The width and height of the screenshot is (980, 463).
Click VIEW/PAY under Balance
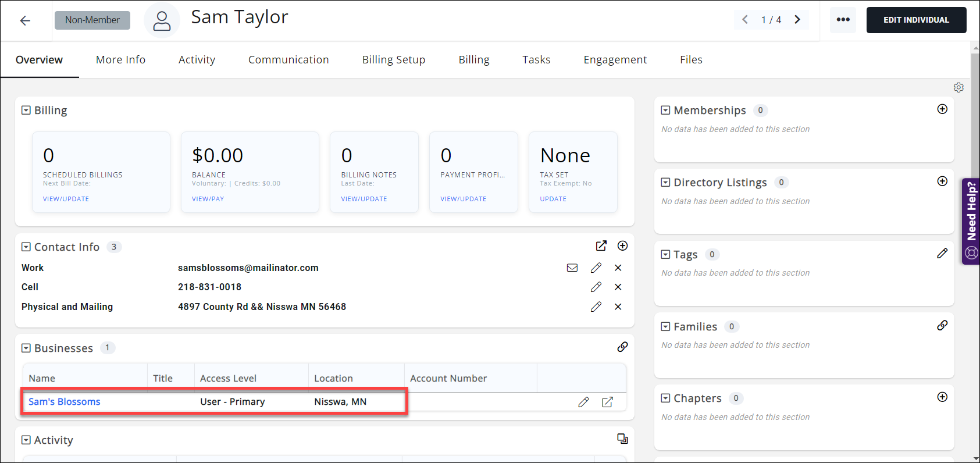(208, 199)
